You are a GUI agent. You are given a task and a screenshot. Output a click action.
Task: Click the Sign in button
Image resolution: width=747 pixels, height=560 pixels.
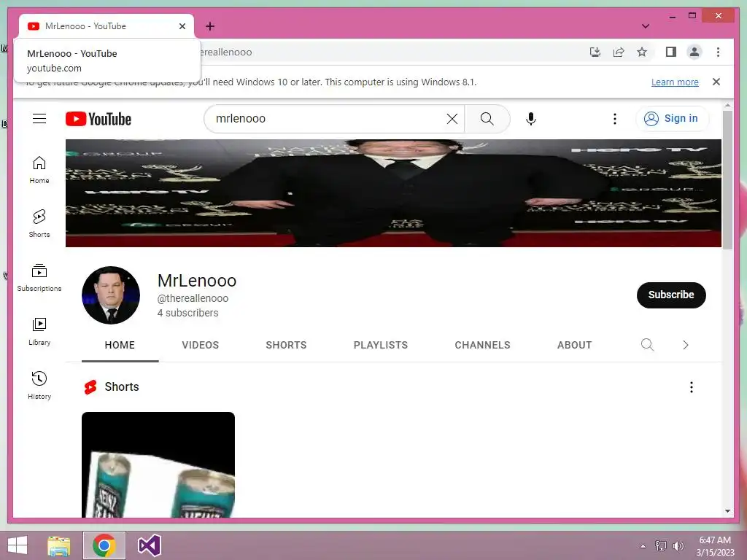click(671, 119)
